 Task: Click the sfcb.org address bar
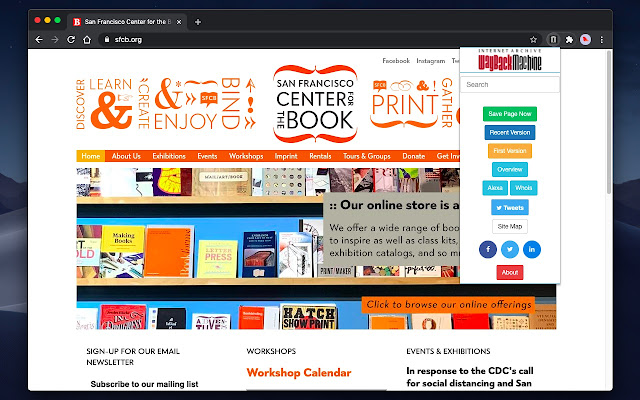tap(318, 40)
